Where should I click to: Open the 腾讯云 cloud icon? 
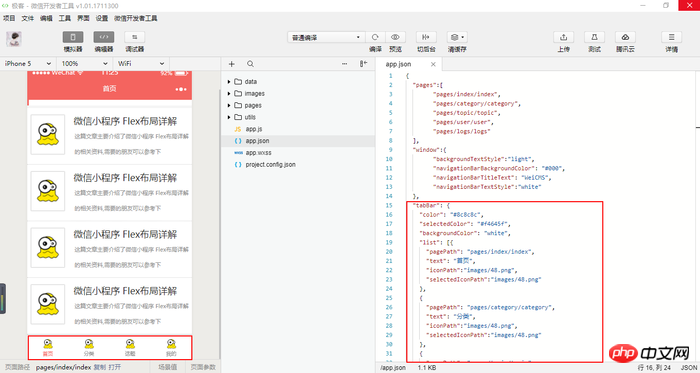point(625,37)
